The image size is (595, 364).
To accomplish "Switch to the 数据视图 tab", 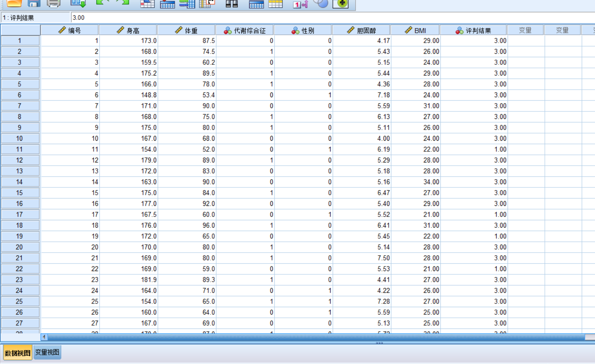I will click(17, 353).
